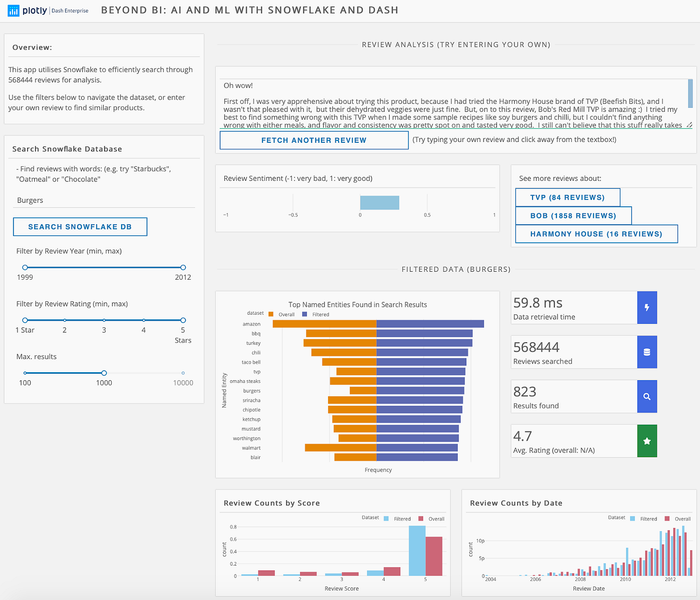Click the walmart overall orange bar
This screenshot has height=600, width=700.
point(340,448)
